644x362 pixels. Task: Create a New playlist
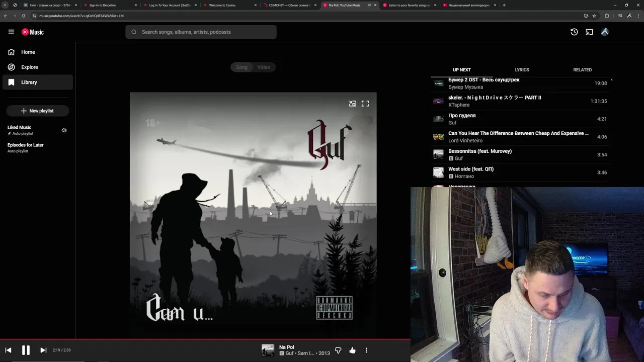click(x=38, y=111)
